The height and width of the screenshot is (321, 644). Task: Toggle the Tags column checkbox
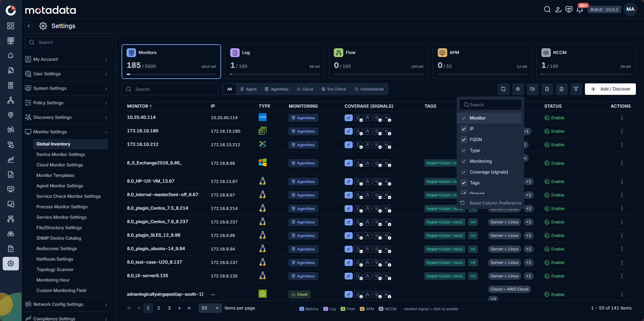(464, 183)
